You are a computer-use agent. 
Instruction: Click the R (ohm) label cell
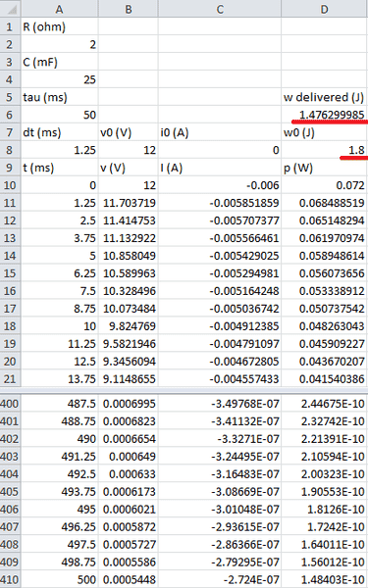[59, 26]
